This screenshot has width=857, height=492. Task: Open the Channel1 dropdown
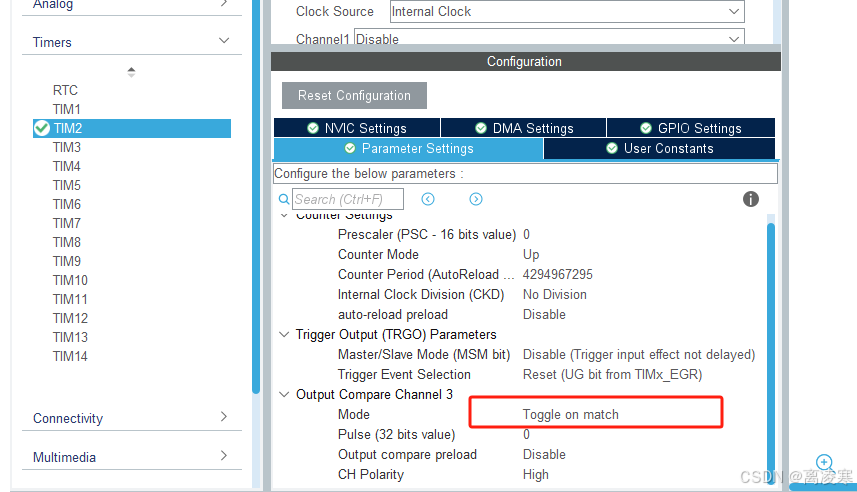(549, 38)
